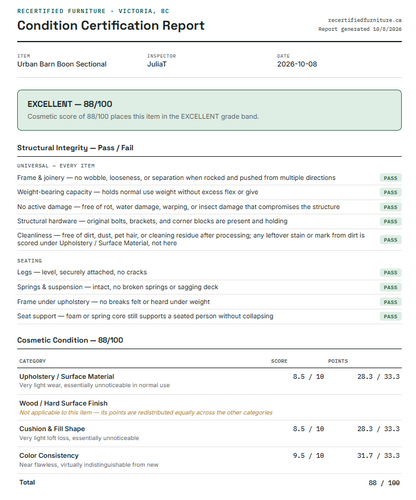Screen dimensions: 416x500
Task: Select the Wood / Hard Surface Finish row
Action: pyautogui.click(x=209, y=408)
